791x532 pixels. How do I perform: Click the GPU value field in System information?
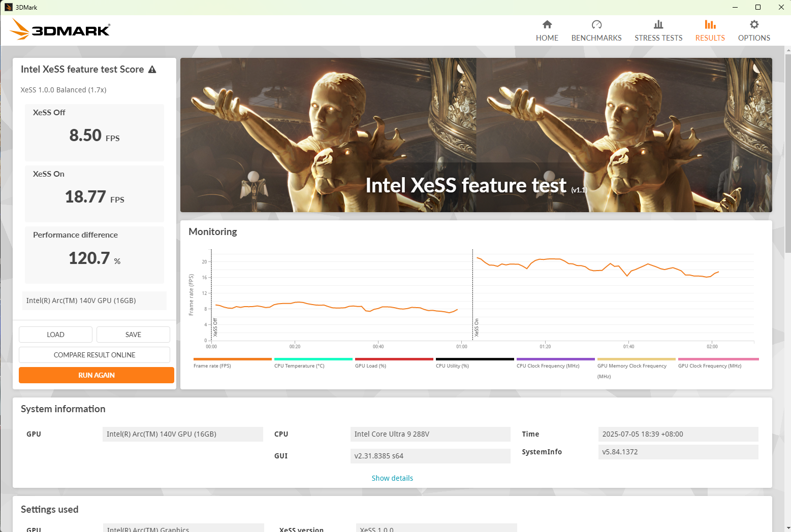183,434
